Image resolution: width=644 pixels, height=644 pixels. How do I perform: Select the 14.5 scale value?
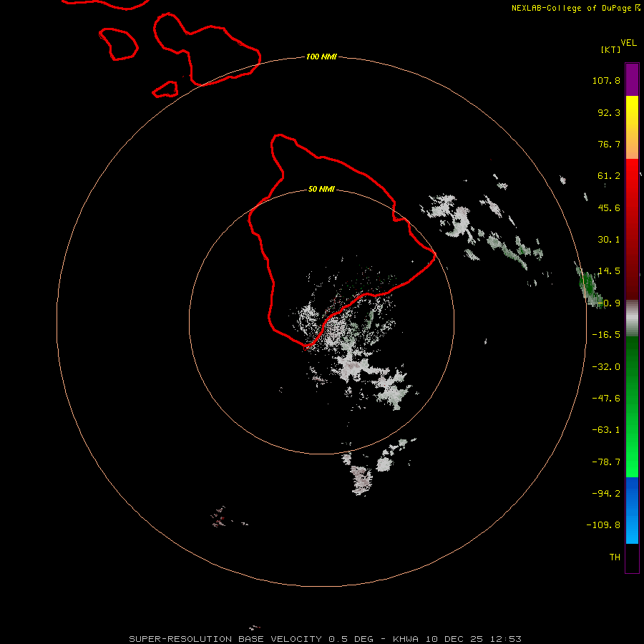click(609, 271)
